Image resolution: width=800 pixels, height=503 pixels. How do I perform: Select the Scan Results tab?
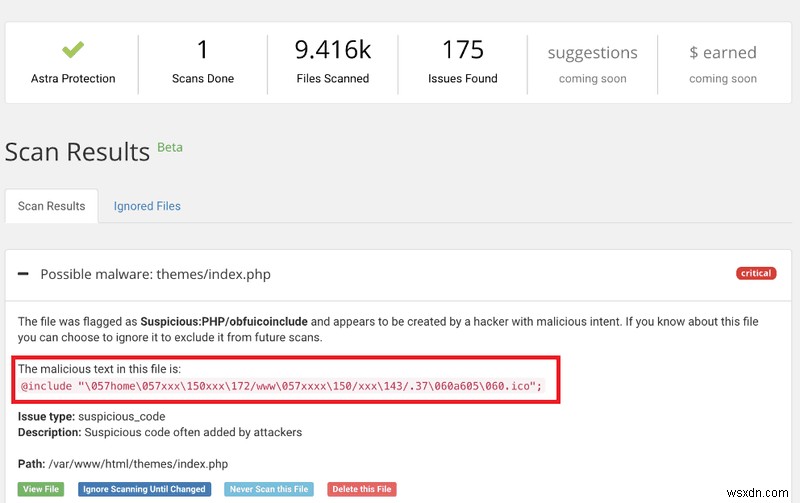(51, 206)
